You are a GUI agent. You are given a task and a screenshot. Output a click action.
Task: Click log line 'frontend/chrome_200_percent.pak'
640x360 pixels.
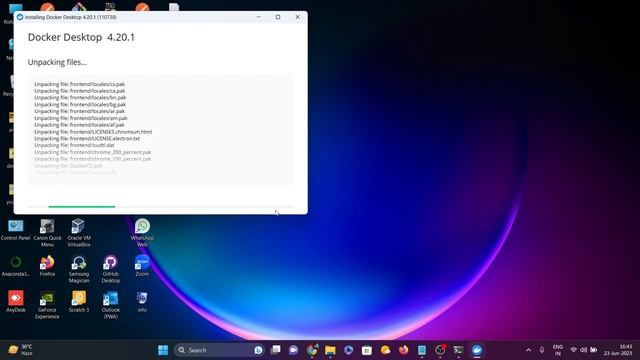[93, 152]
